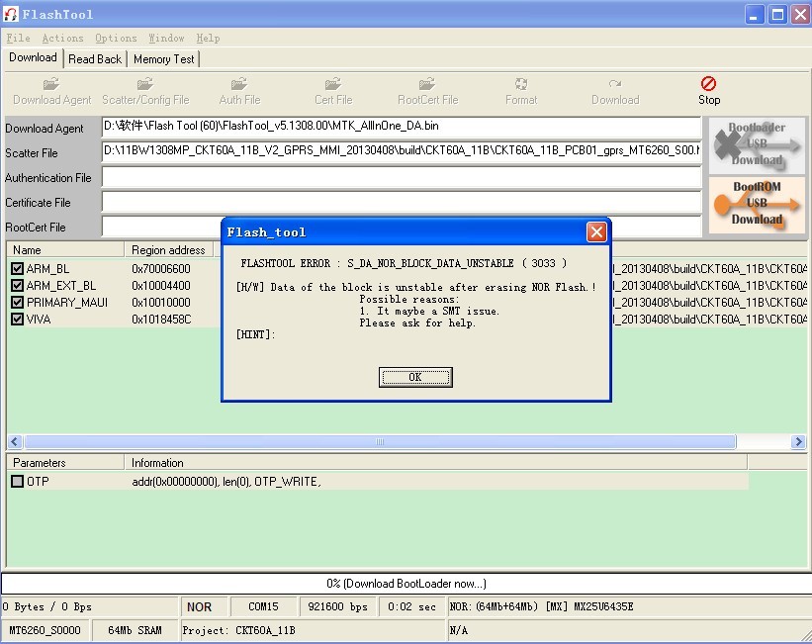Click the OTP_WRITE information text
Viewport: 812px width, 644px height.
[x=226, y=482]
